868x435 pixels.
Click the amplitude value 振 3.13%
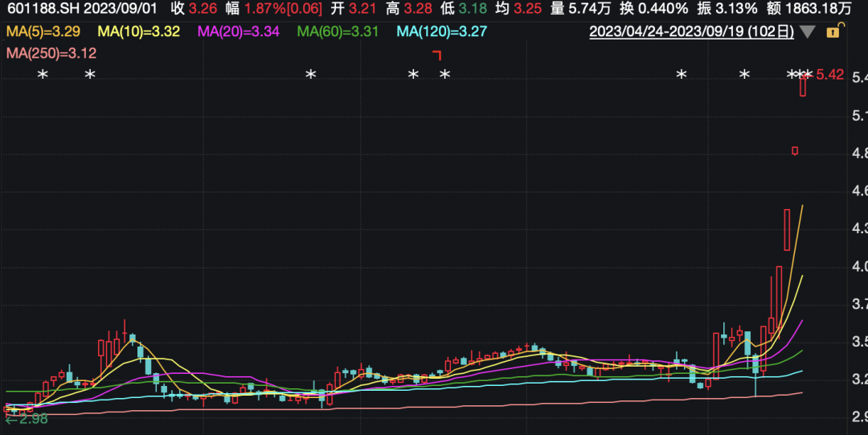pyautogui.click(x=727, y=9)
